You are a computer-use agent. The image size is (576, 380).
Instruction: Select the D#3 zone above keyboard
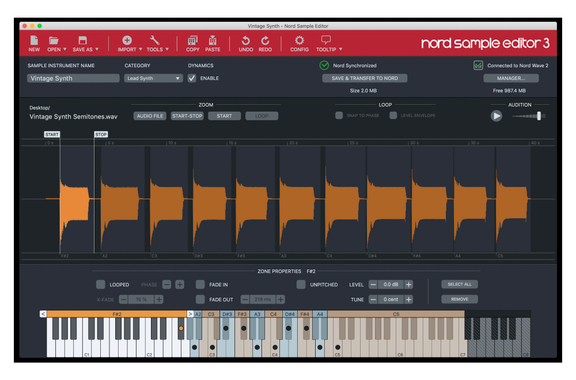click(x=227, y=314)
